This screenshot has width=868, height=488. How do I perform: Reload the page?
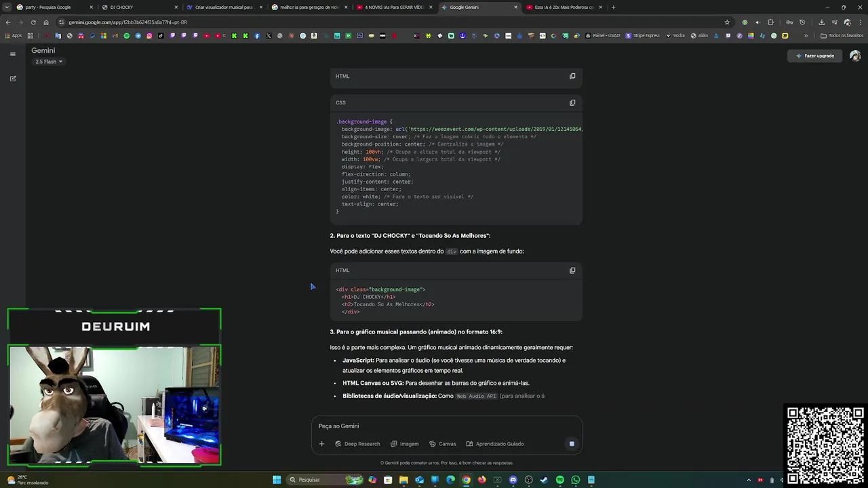coord(34,22)
